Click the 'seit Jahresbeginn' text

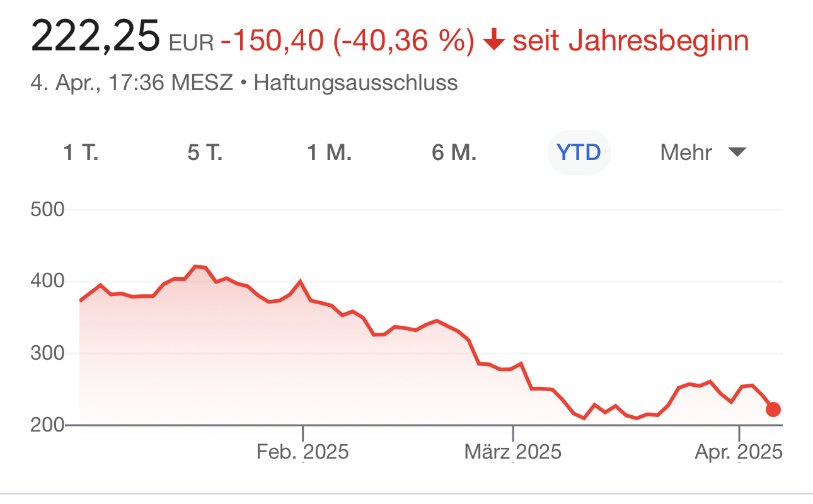(631, 42)
